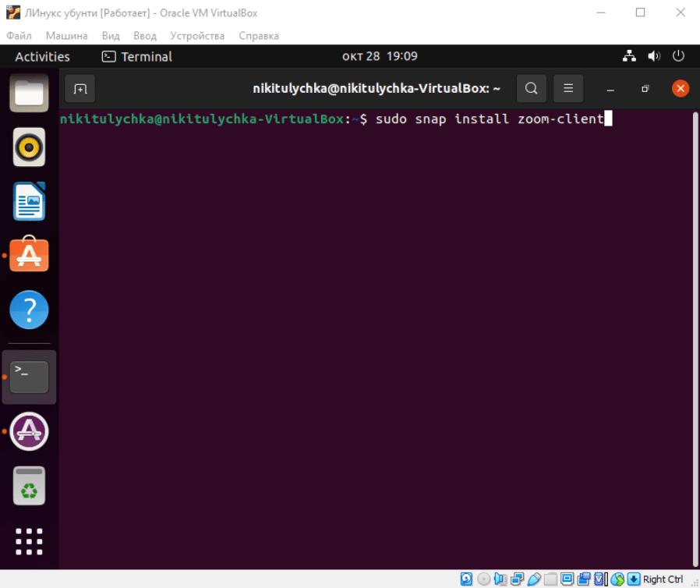
Task: Open the Trash in dock
Action: 29,486
